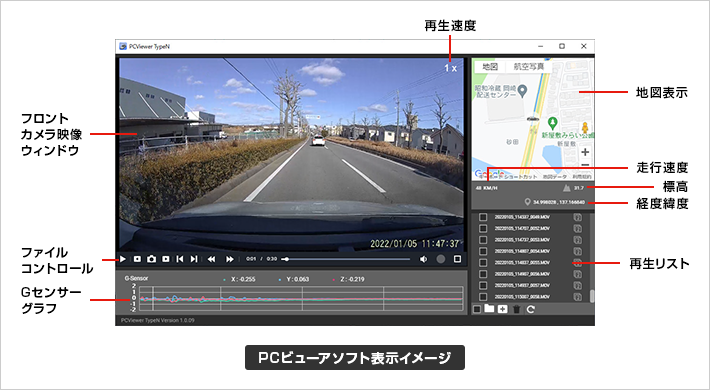710x390 pixels.
Task: Select the playlist file name ending 0056.MOV
Action: pyautogui.click(x=522, y=274)
